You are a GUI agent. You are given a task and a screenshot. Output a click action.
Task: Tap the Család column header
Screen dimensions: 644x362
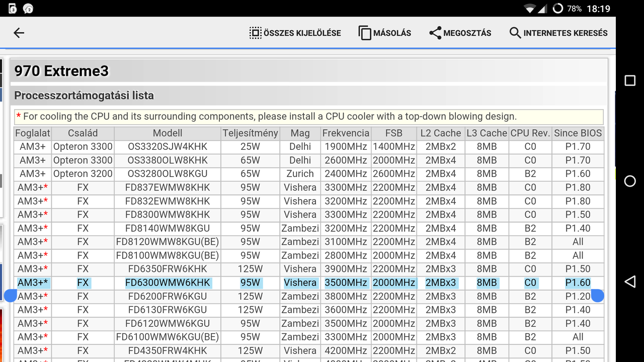83,133
